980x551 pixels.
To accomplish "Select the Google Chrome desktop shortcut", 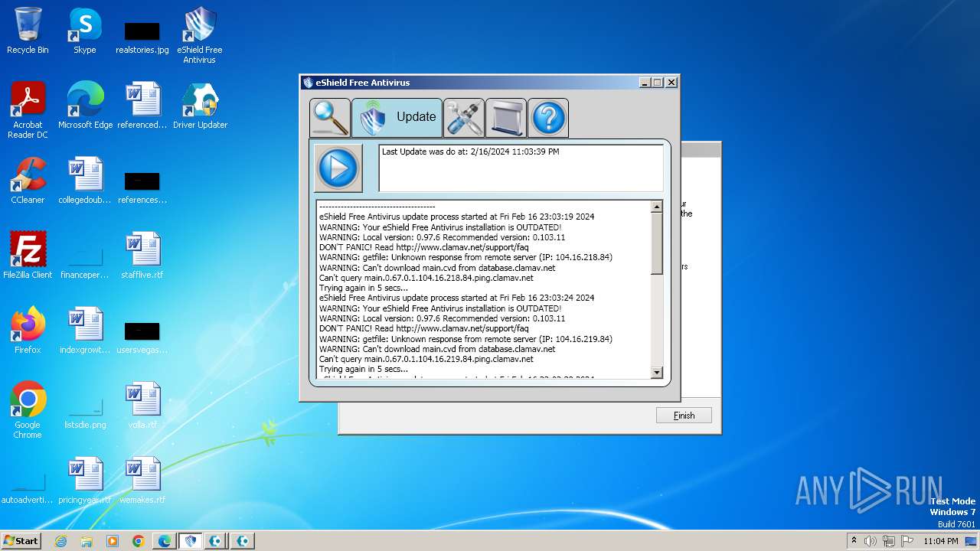I will tap(28, 410).
